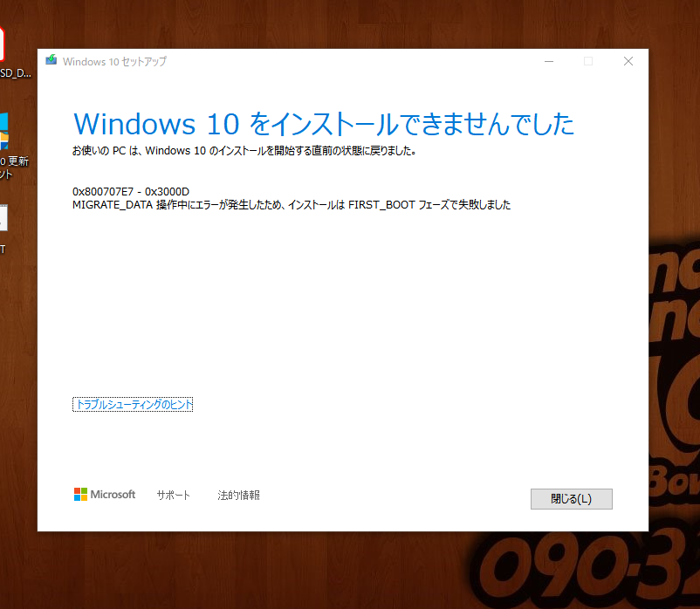Select the Windows 10 更新 desktop shortcut
The image size is (700, 609).
point(12,147)
